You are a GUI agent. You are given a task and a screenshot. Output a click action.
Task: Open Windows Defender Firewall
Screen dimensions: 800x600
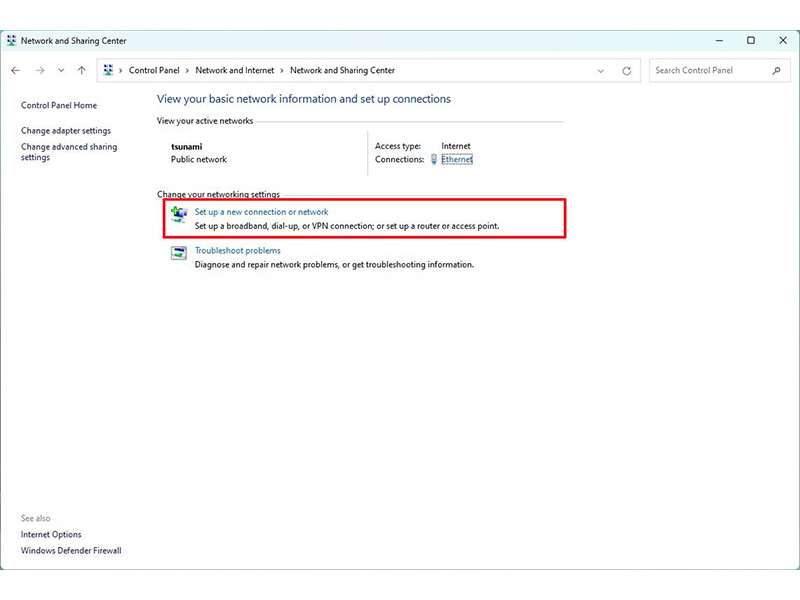[x=71, y=551]
